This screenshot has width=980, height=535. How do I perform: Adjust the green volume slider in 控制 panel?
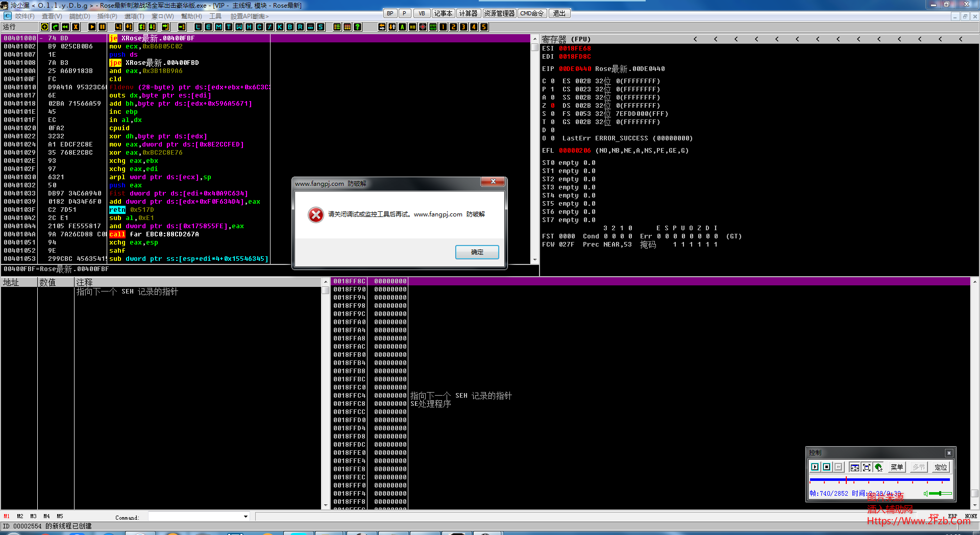[939, 494]
